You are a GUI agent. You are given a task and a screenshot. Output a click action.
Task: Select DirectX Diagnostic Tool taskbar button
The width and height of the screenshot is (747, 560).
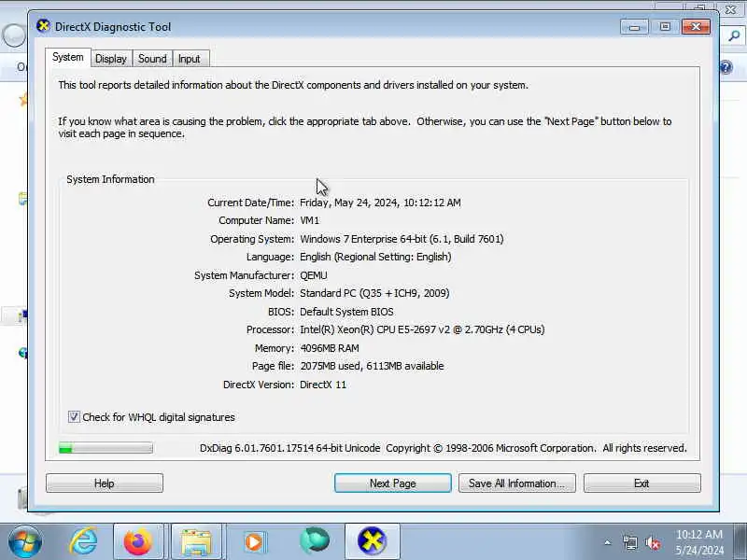coord(372,541)
